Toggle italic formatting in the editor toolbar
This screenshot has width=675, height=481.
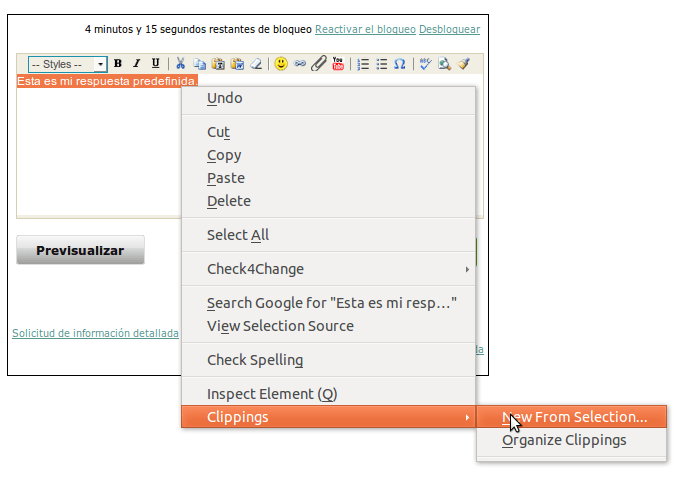click(136, 64)
